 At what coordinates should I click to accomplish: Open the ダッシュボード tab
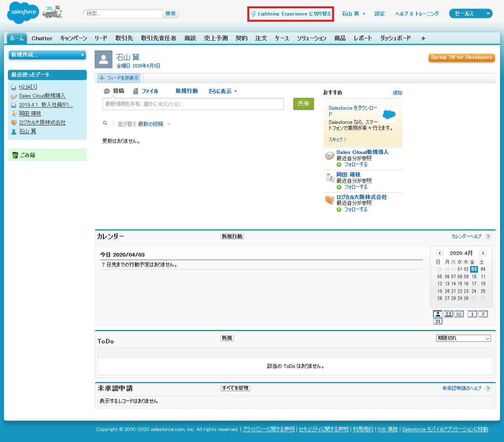pos(396,38)
